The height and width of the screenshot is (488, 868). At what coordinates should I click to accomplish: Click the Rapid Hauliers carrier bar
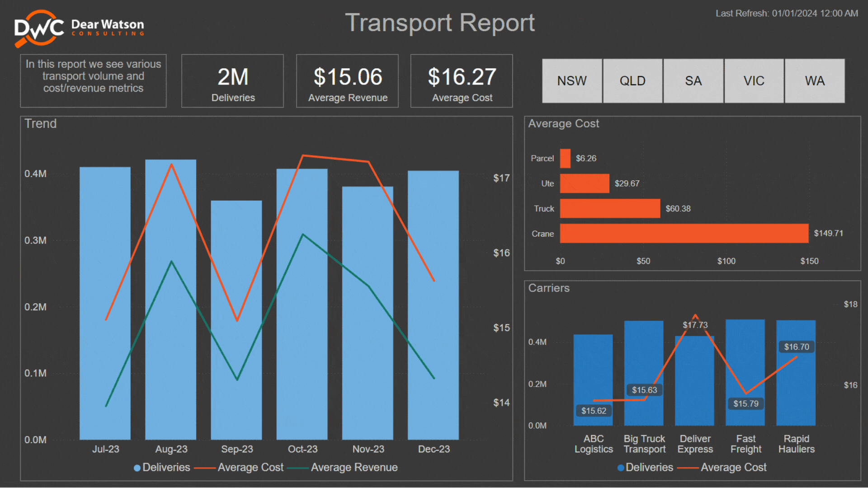coord(796,389)
